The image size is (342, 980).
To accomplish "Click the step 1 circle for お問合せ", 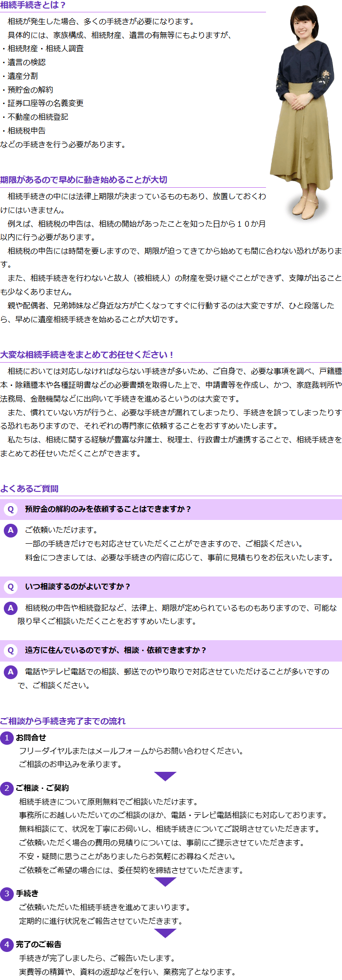I will (7, 738).
